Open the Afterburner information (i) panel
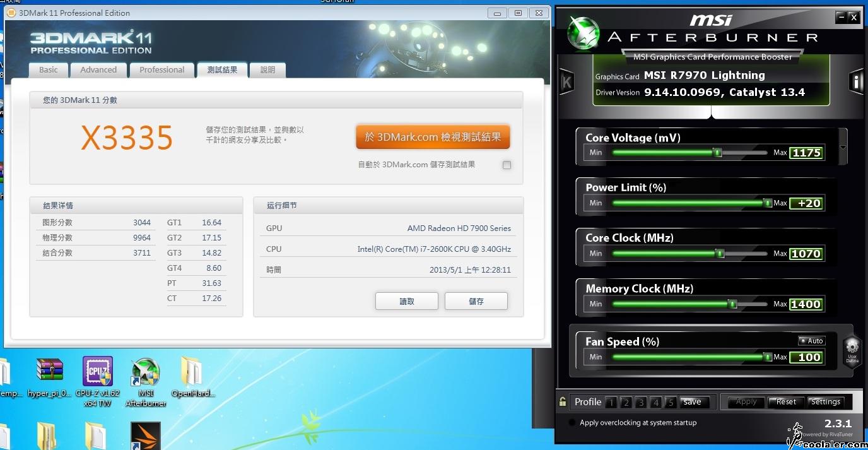Screen dimensions: 868x450 [x=857, y=81]
